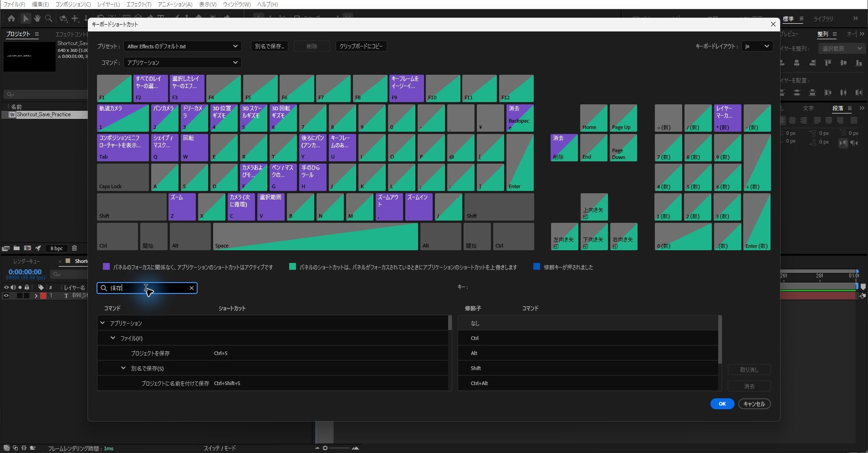Click justify all paragraph alignment icon
The image size is (868, 453).
[x=854, y=120]
